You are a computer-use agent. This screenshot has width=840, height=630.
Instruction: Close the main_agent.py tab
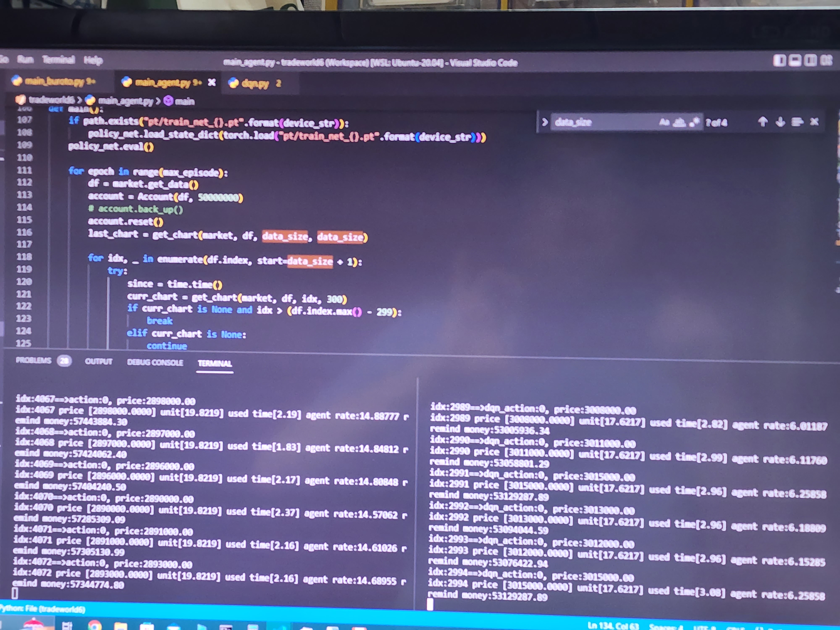pyautogui.click(x=212, y=82)
